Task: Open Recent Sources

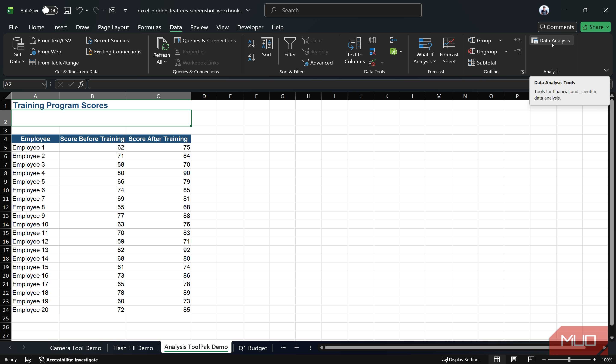Action: tap(108, 40)
